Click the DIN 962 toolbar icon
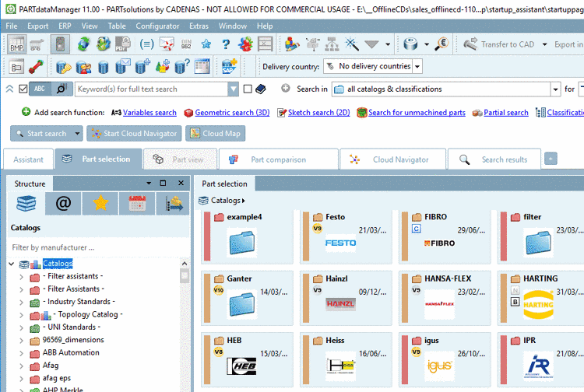This screenshot has height=392, width=584. tap(186, 44)
